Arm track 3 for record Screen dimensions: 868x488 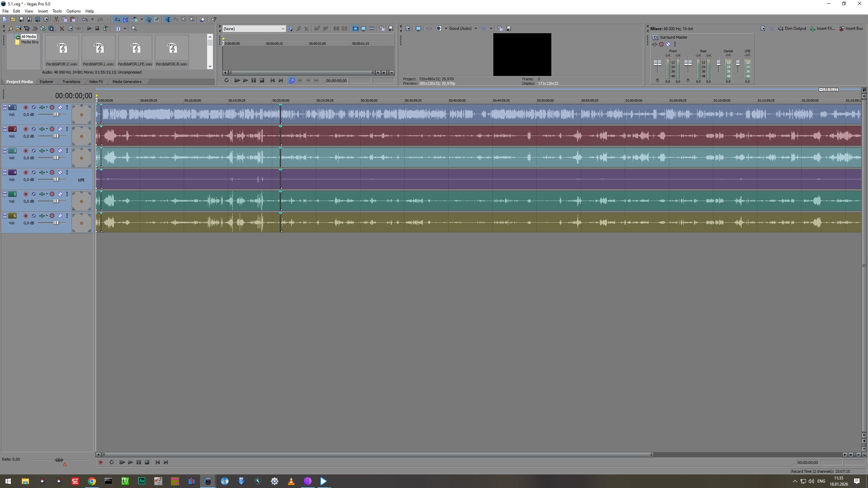click(25, 151)
